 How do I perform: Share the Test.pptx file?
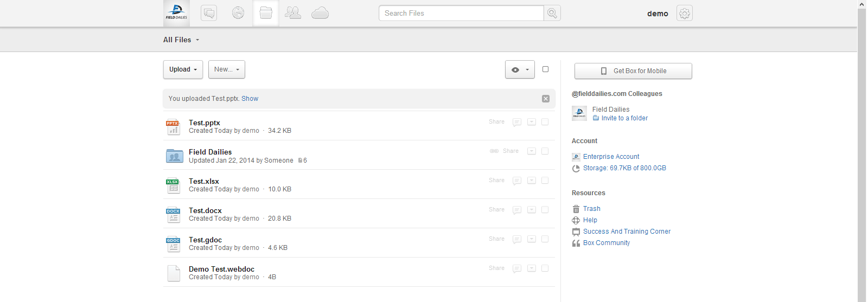pos(496,122)
